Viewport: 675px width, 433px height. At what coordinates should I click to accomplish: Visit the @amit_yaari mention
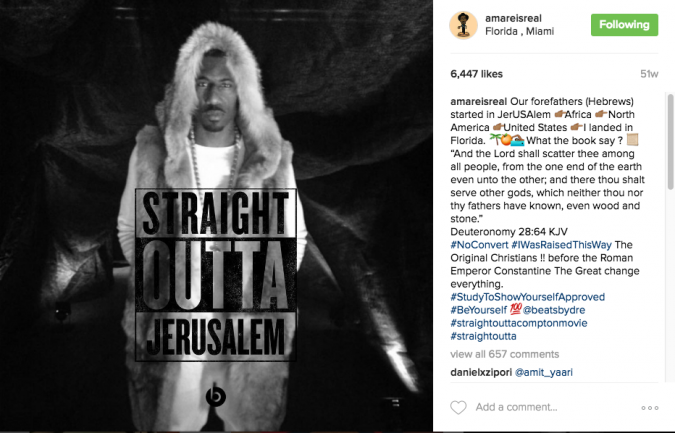(544, 372)
